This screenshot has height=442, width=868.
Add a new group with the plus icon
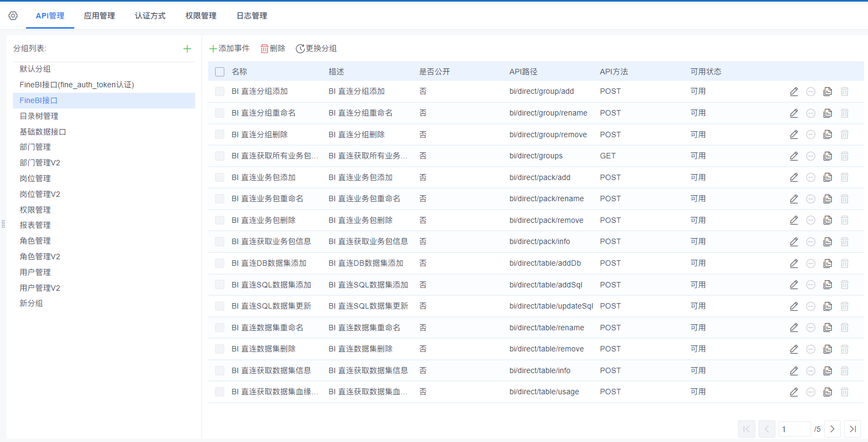(187, 49)
